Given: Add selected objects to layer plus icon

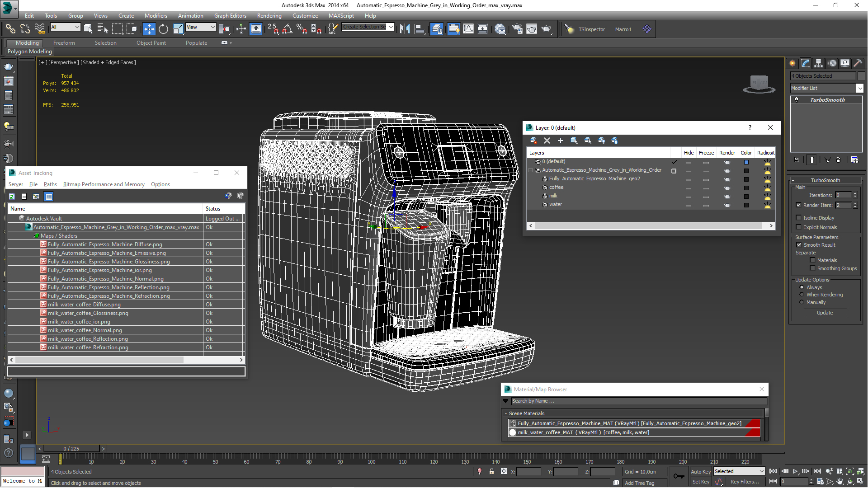Looking at the screenshot, I should pos(561,141).
